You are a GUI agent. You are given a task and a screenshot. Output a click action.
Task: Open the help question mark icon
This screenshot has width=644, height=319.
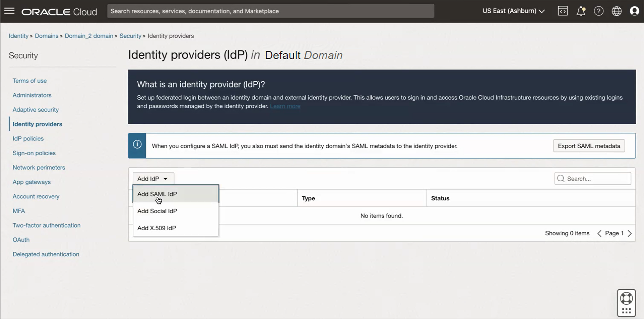[599, 11]
